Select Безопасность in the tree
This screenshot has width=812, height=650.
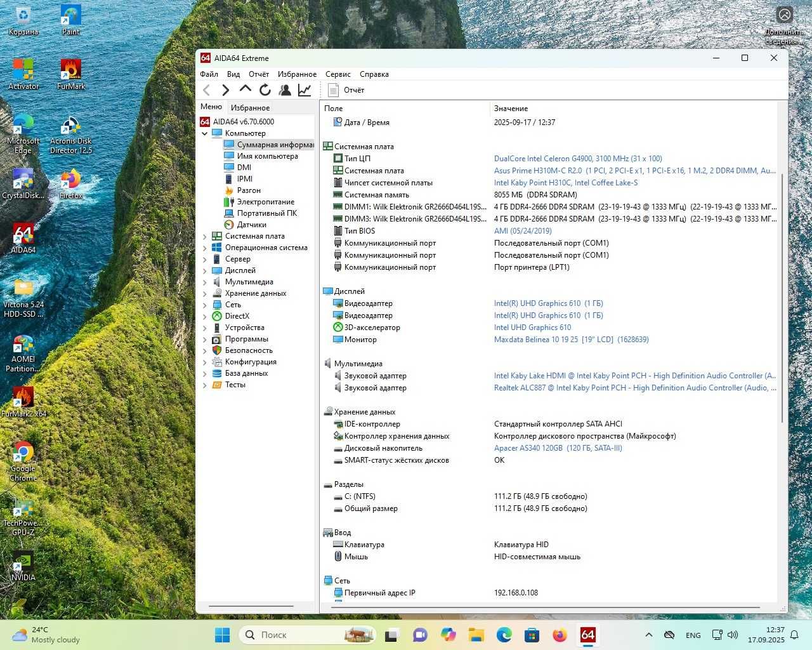242,350
